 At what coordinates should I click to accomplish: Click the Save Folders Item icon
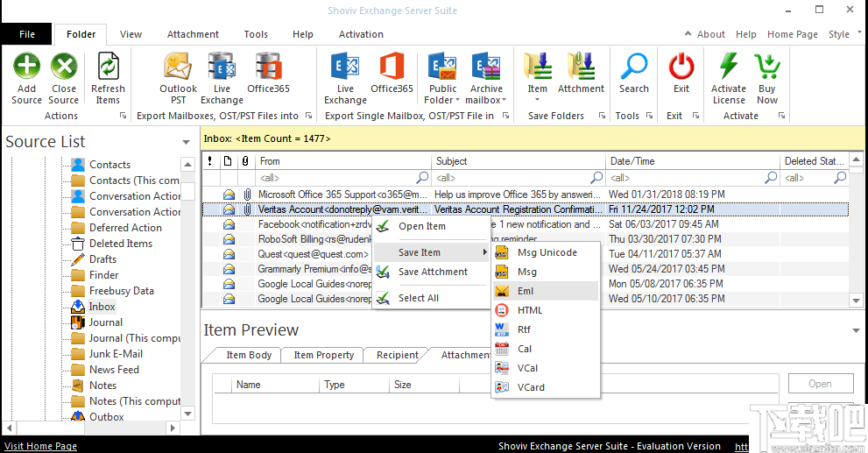point(537,66)
